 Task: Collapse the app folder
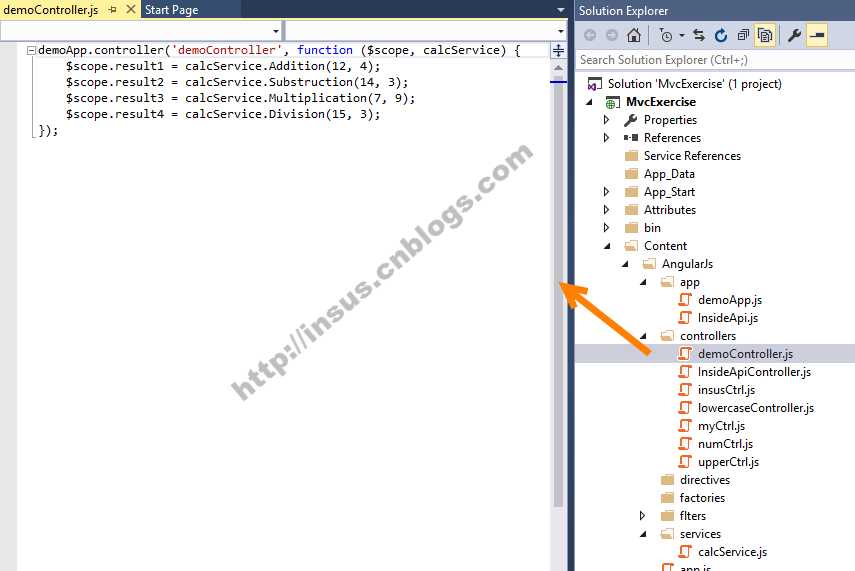tap(643, 282)
